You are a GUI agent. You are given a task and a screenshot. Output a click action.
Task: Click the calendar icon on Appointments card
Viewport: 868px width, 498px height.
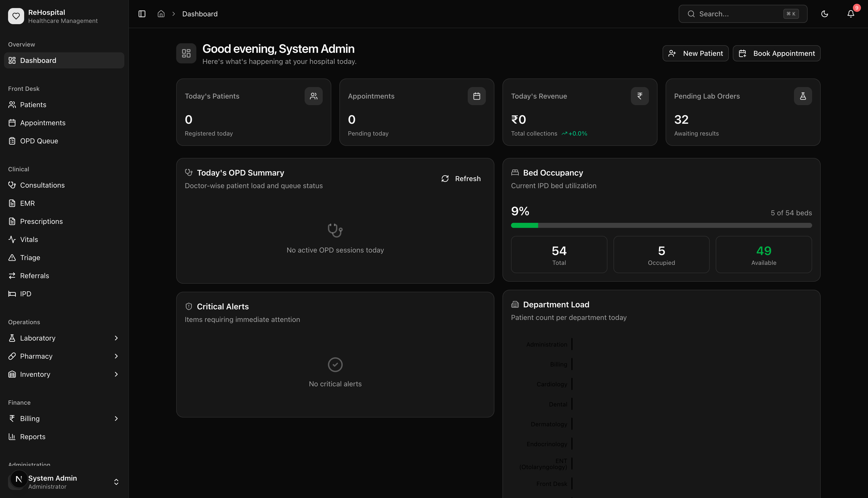[x=477, y=96]
